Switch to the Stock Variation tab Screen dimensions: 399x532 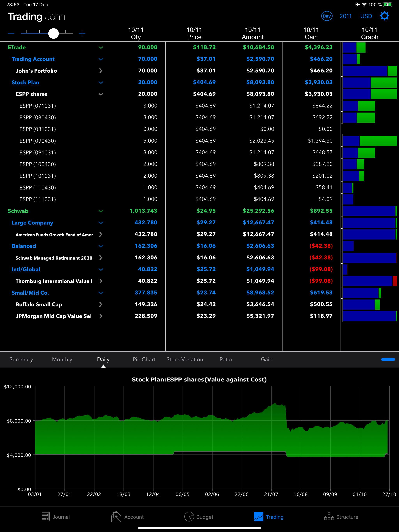(184, 359)
